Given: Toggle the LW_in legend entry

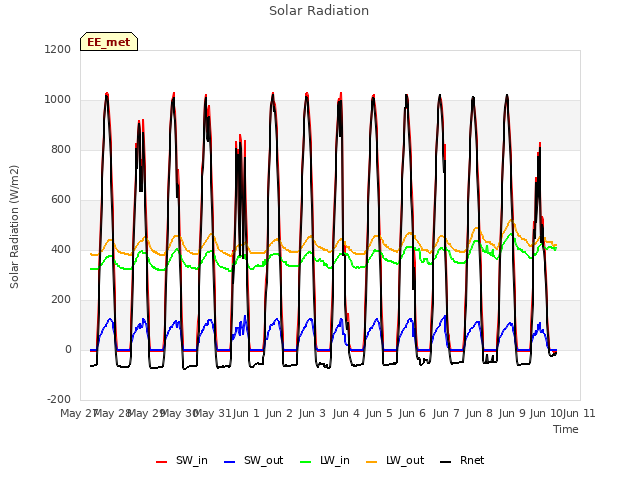Looking at the screenshot, I should click(x=325, y=461).
